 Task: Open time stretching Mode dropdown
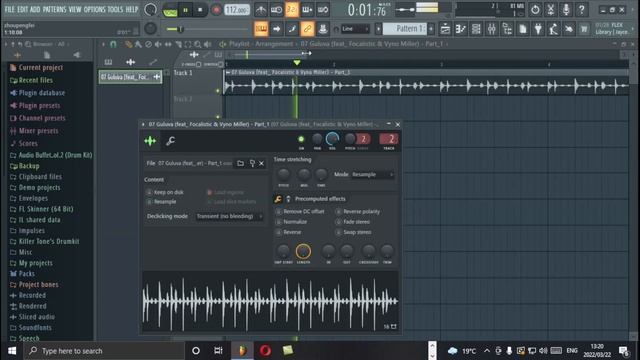[373, 175]
